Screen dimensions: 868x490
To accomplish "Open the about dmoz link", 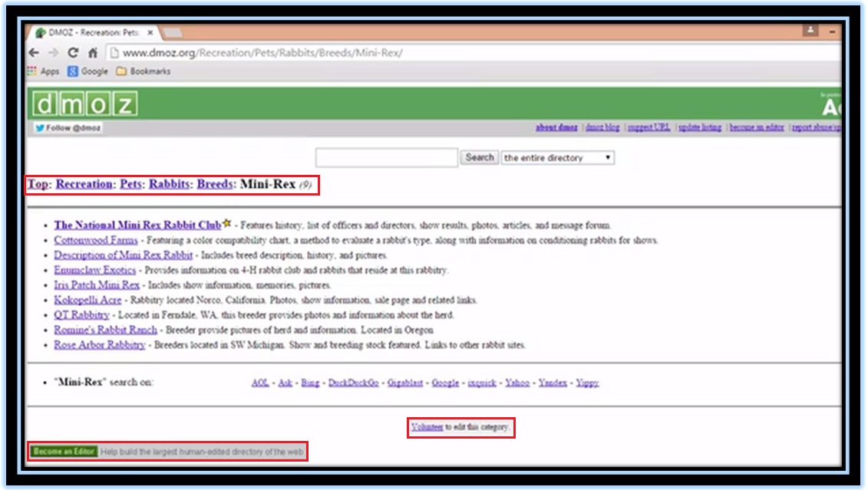I will (x=556, y=127).
